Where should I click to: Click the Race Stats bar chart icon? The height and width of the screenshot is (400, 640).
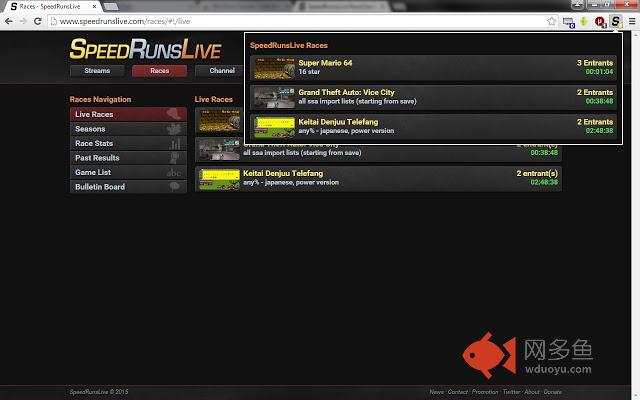pyautogui.click(x=175, y=143)
